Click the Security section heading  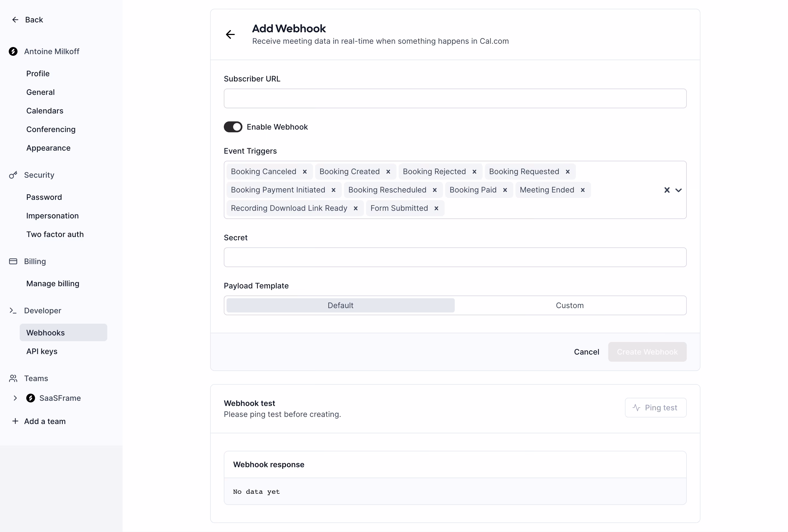coord(39,175)
